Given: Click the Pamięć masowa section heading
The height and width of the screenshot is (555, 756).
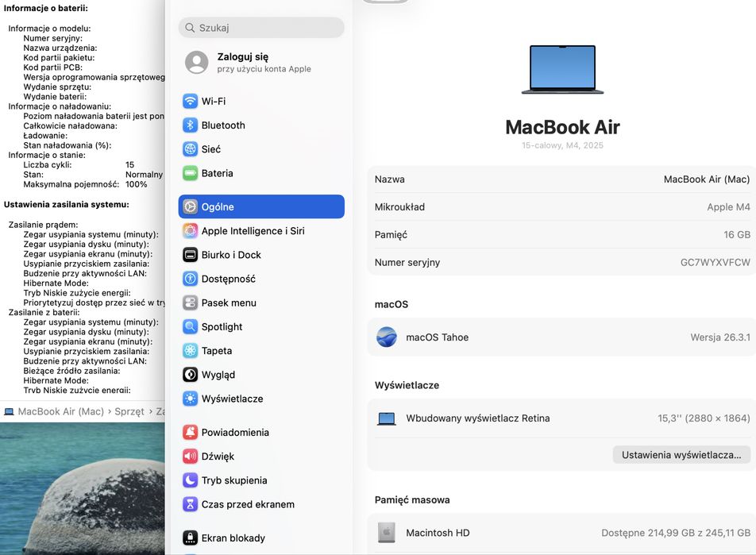Looking at the screenshot, I should coord(412,500).
